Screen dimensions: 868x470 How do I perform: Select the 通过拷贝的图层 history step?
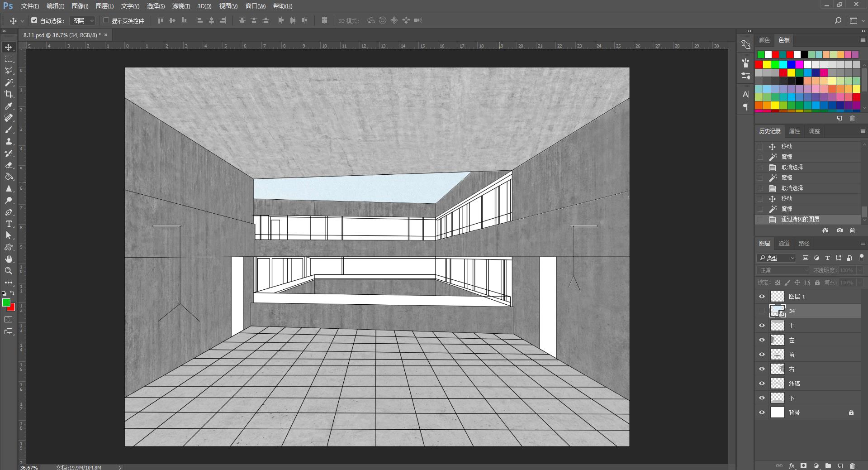(x=808, y=219)
